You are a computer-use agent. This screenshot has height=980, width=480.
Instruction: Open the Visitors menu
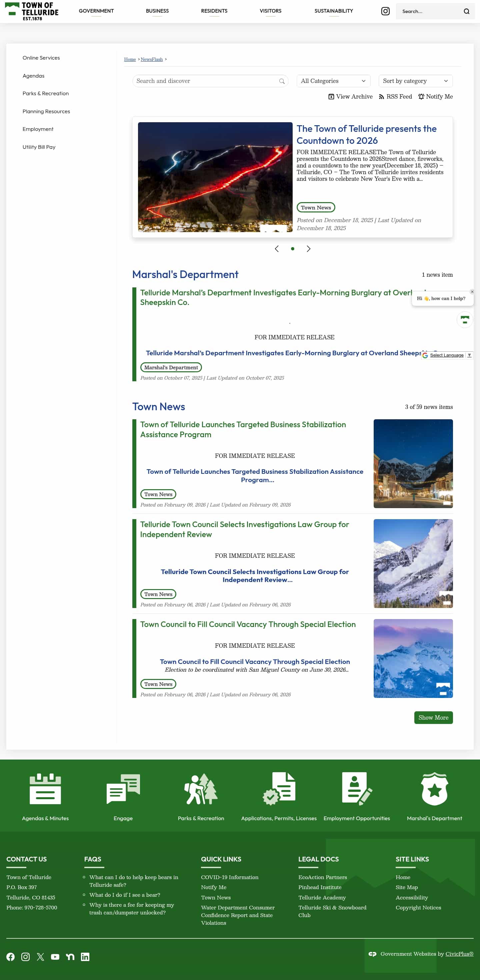pos(270,11)
